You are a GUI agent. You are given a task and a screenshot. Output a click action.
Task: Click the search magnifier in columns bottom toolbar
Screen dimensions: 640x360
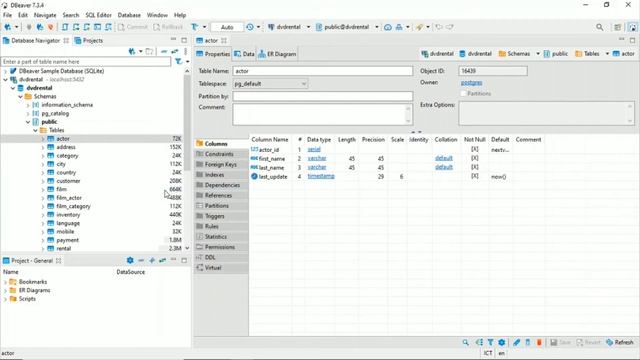[465, 342]
